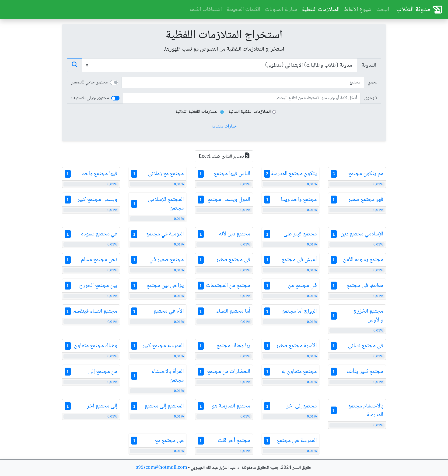Image resolution: width=448 pixels, height=476 pixels.
Task: Open collocation مجتمع من المجتمعات
Action: coord(228,286)
